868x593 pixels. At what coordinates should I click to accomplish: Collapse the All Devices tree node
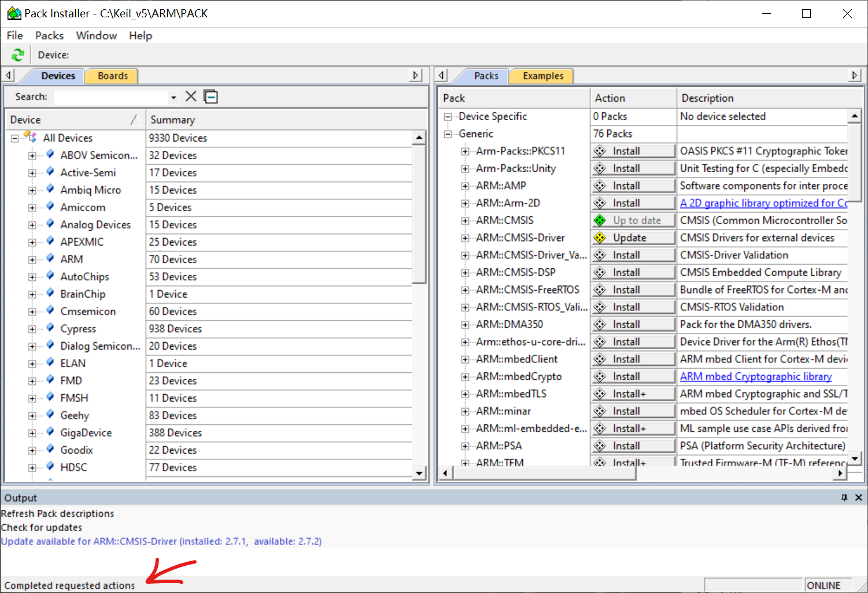point(15,138)
